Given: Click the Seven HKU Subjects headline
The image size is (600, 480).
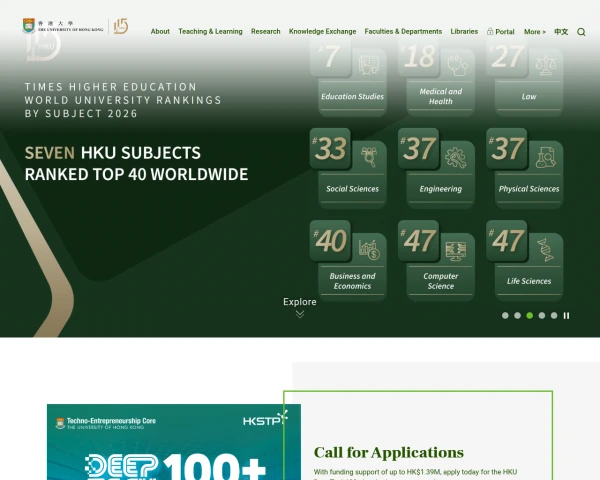Looking at the screenshot, I should (136, 163).
